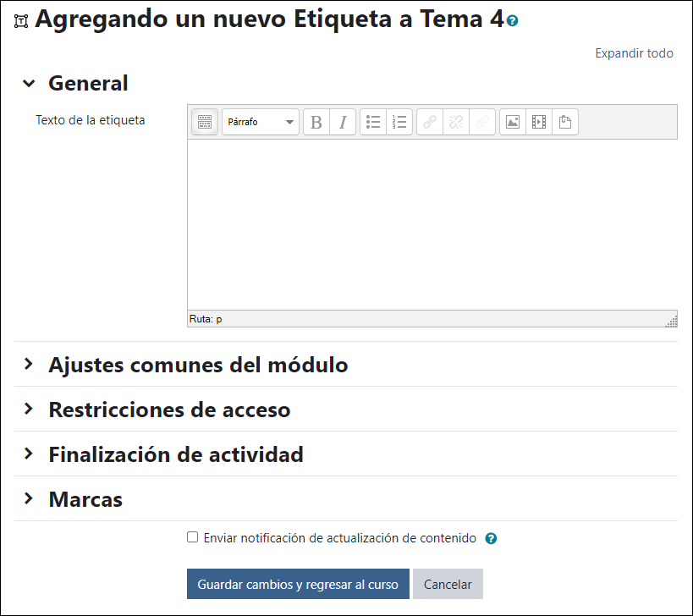The width and height of the screenshot is (693, 616).
Task: Click the Ruta: p path status text
Action: (206, 319)
